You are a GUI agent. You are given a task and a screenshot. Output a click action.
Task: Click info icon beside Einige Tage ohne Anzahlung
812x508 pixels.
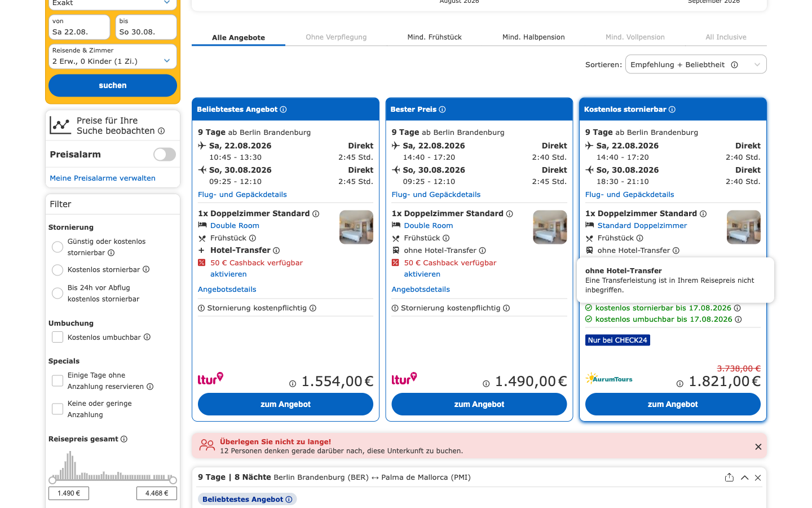click(x=150, y=387)
